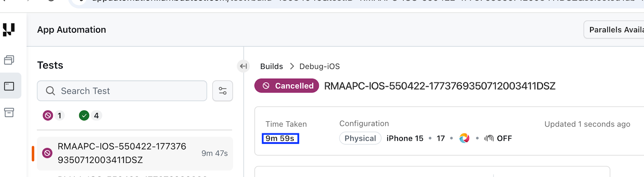This screenshot has height=177, width=644.
Task: Click the purple Cancelled status badge
Action: (x=287, y=86)
